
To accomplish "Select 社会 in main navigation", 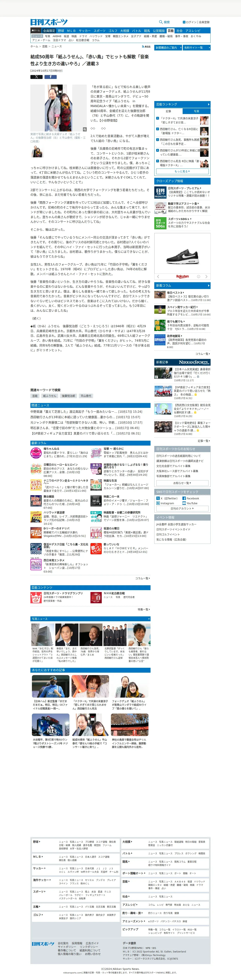I will (179, 31).
